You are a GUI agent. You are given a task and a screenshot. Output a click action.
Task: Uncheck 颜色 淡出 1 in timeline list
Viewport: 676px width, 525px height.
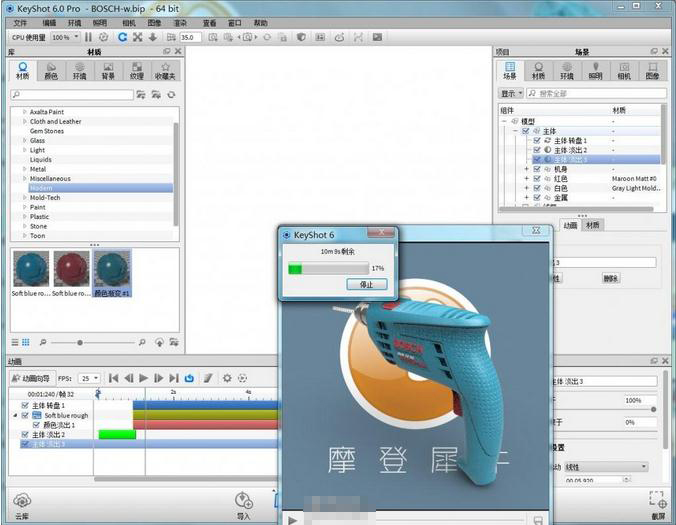click(x=36, y=425)
